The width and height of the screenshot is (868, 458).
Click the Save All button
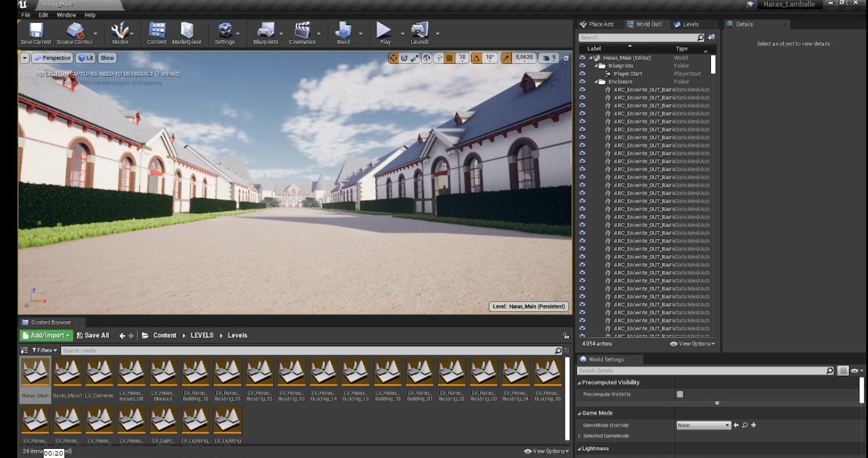(x=93, y=335)
